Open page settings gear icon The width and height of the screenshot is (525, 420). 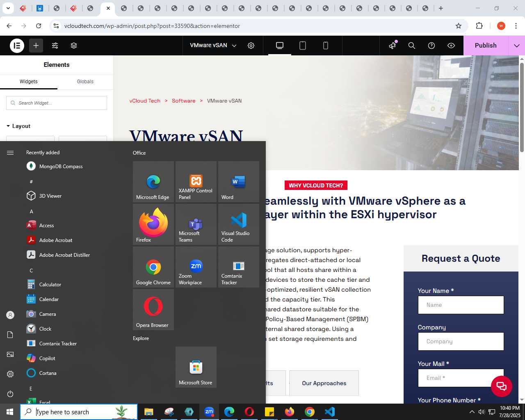click(x=251, y=46)
